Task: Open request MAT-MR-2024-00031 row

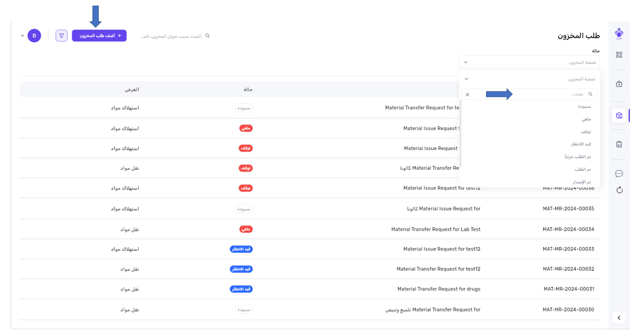Action: tap(568, 289)
